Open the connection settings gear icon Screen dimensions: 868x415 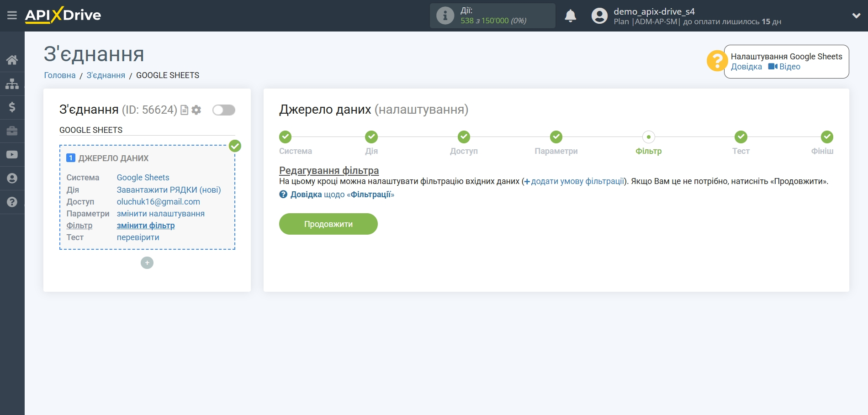tap(196, 110)
